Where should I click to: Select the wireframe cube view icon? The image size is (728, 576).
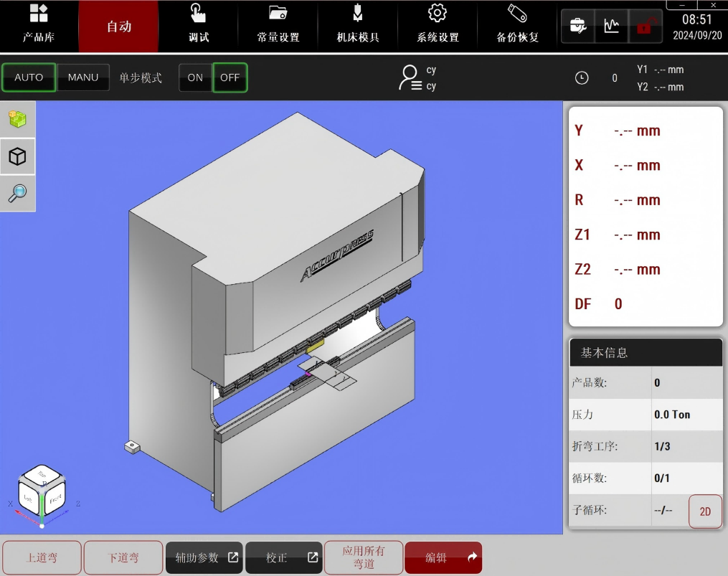click(x=17, y=156)
